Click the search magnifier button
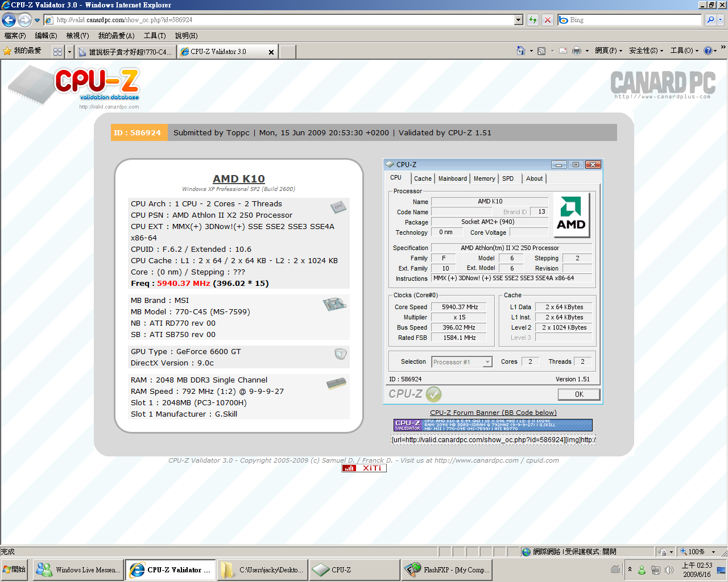728x582 pixels. coord(710,20)
